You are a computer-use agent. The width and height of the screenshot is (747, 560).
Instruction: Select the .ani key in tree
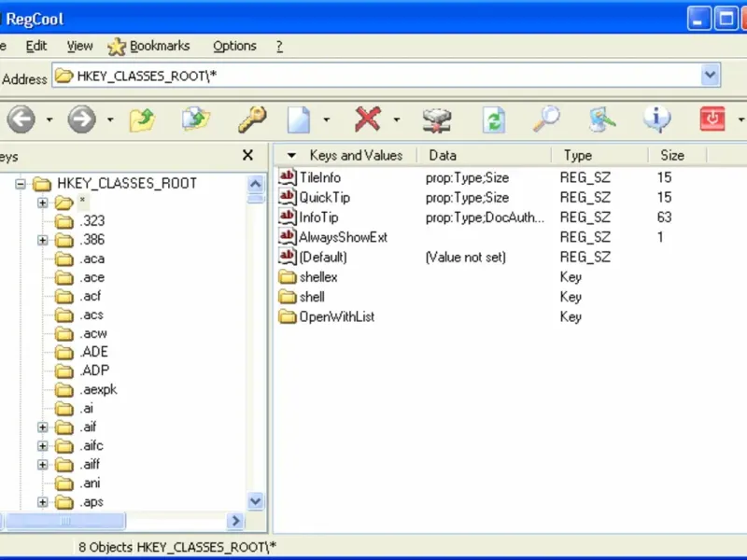click(90, 483)
